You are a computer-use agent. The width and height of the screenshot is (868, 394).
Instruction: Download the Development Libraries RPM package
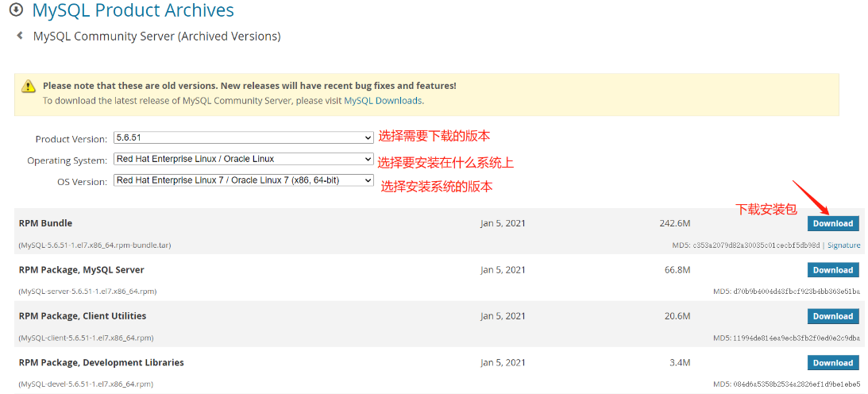click(x=832, y=363)
